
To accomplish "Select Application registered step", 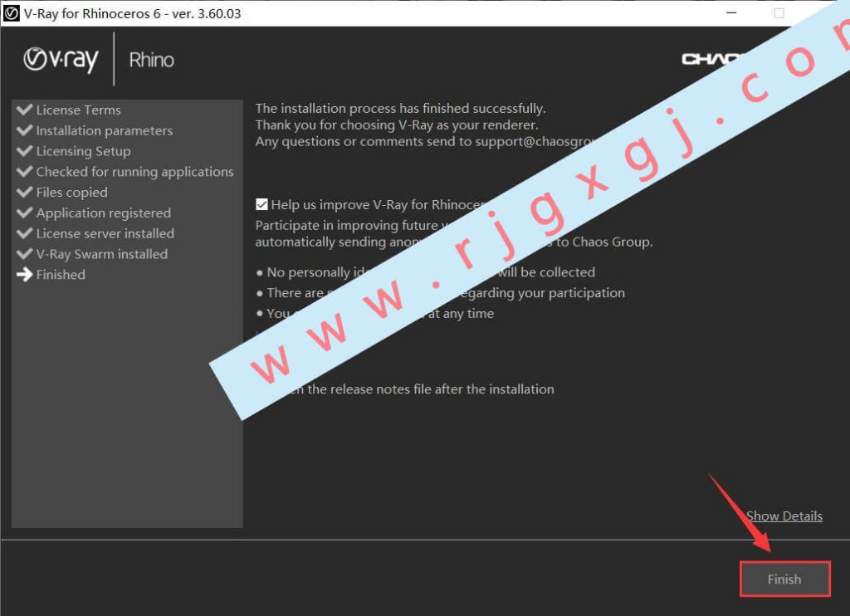I will coord(104,213).
